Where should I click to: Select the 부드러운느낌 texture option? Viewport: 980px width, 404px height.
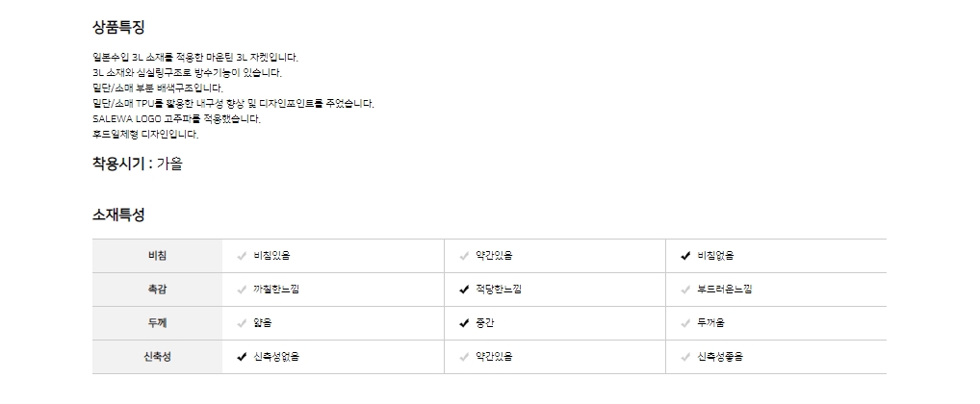(x=725, y=290)
